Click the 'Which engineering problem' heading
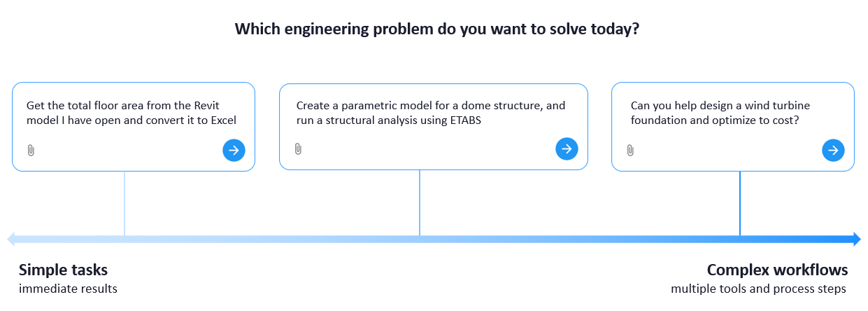Viewport: 868px width, 311px height. (x=436, y=29)
